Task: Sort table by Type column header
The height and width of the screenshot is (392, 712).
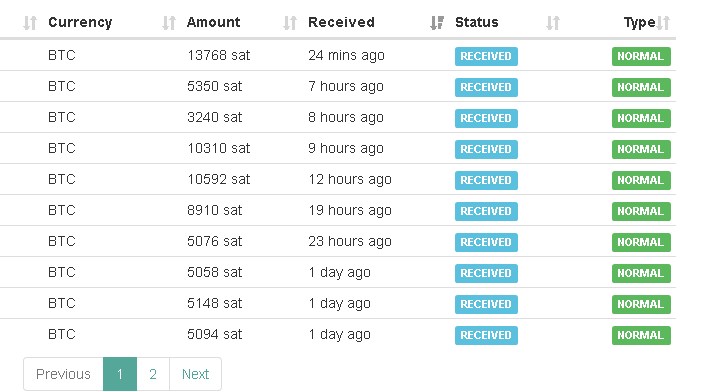Action: 639,22
